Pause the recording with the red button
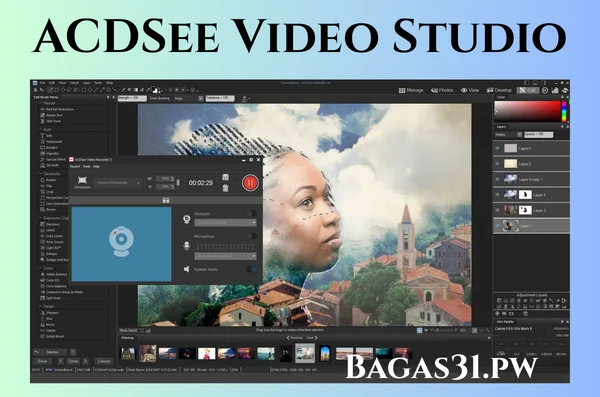 coord(250,183)
